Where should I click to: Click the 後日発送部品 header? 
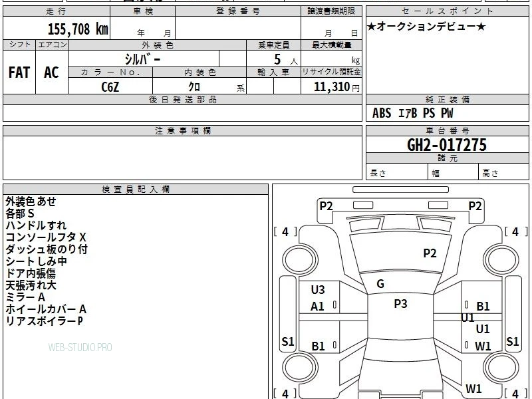182,99
